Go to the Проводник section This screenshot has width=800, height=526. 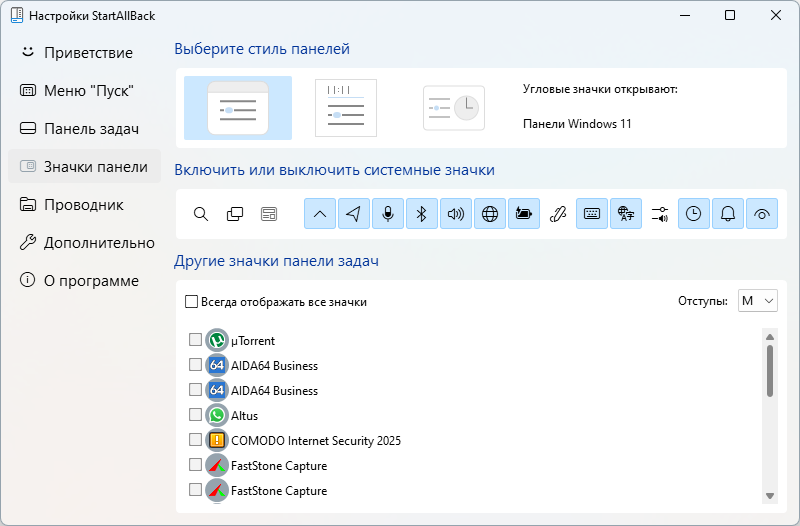(x=84, y=205)
